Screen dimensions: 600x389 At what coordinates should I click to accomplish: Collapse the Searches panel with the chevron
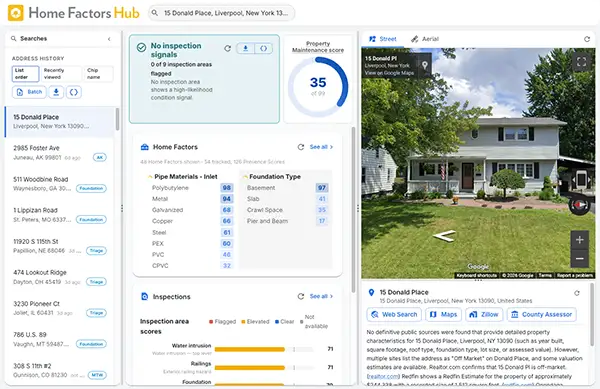109,39
